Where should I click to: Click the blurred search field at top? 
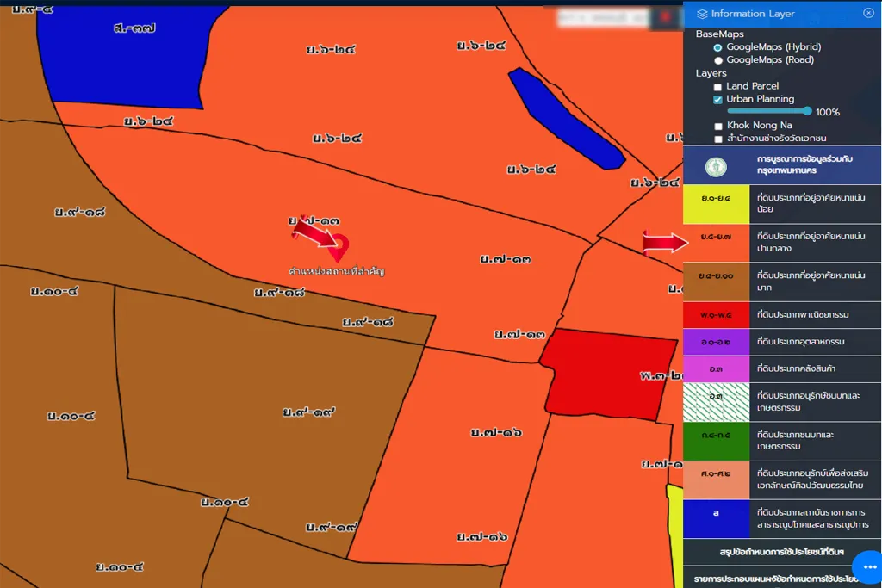click(x=603, y=17)
